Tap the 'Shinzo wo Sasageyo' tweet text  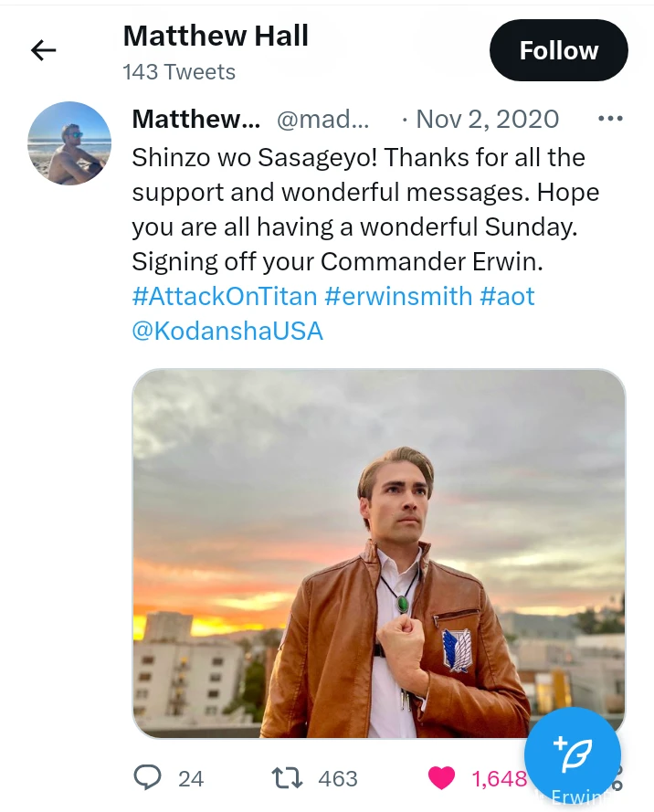[x=359, y=209]
